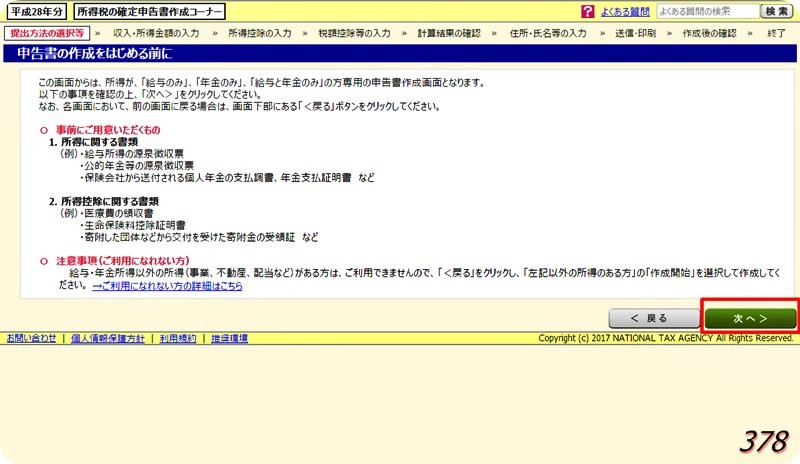The height and width of the screenshot is (464, 800).
Task: Click the 申告書の作成をはじめる前に heading
Action: click(95, 54)
